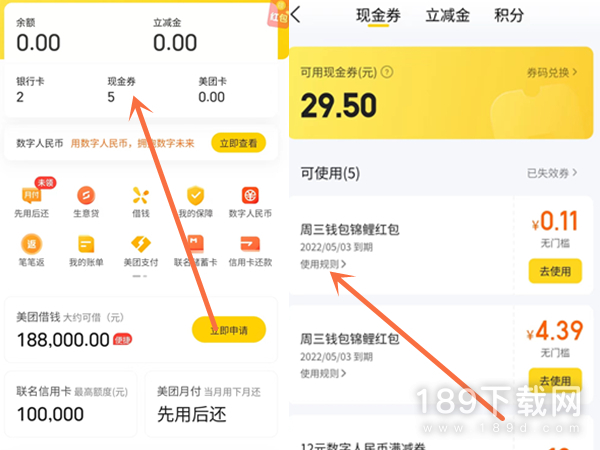
Task: Open the 数字人民币 red icon
Action: 250,196
